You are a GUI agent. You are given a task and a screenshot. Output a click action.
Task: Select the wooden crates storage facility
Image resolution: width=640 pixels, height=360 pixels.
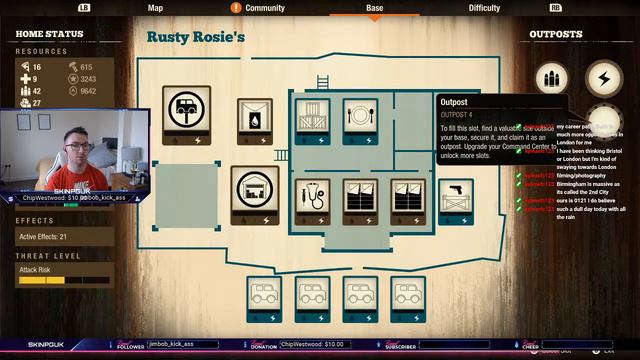(312, 121)
